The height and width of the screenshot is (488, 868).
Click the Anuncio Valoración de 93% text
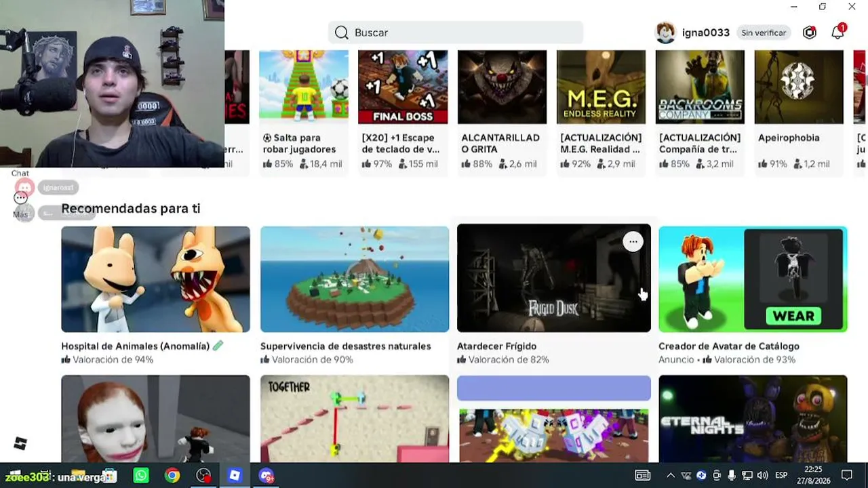pyautogui.click(x=727, y=360)
